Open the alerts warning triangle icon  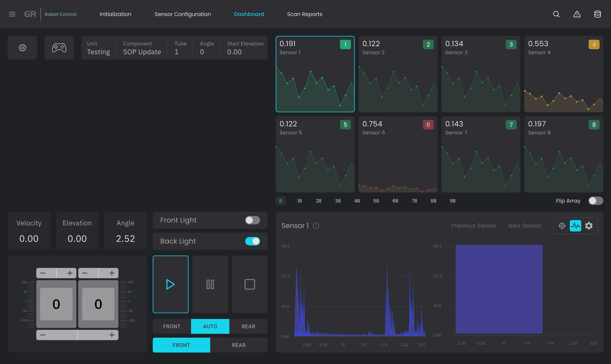[577, 14]
